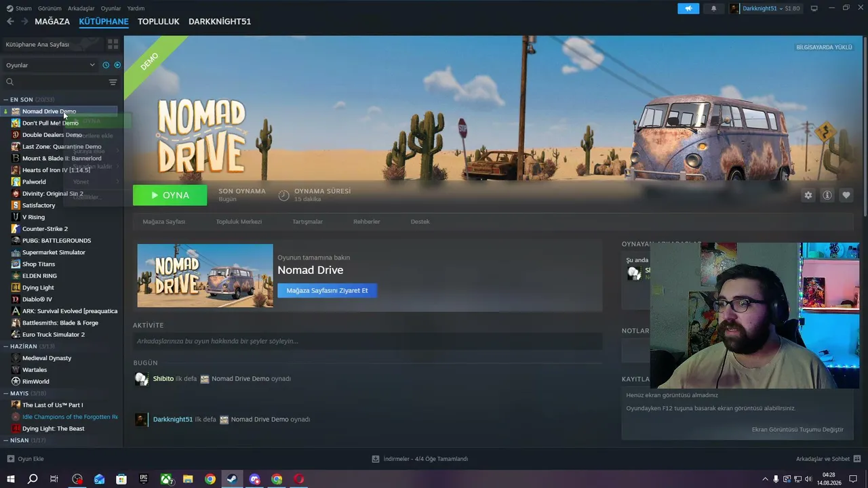Collapse the NİSAN section

[x=6, y=441]
